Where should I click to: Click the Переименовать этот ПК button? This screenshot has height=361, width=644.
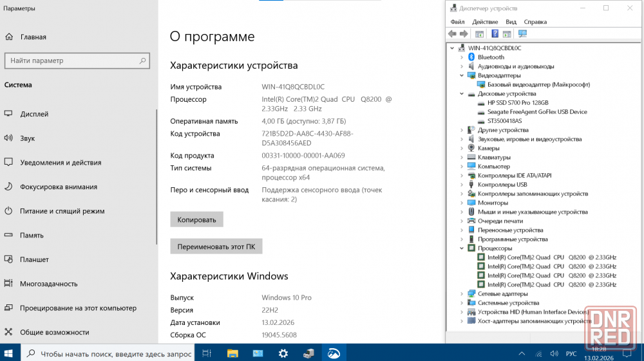coord(216,246)
